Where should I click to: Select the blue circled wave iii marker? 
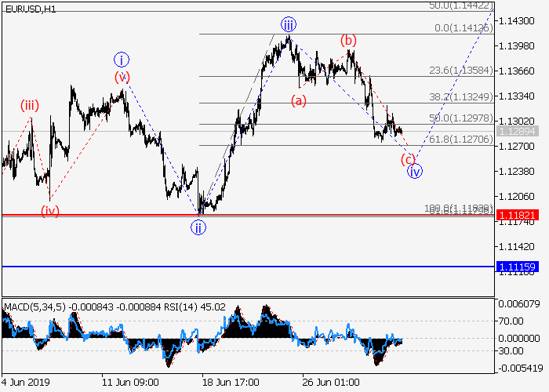coord(289,24)
